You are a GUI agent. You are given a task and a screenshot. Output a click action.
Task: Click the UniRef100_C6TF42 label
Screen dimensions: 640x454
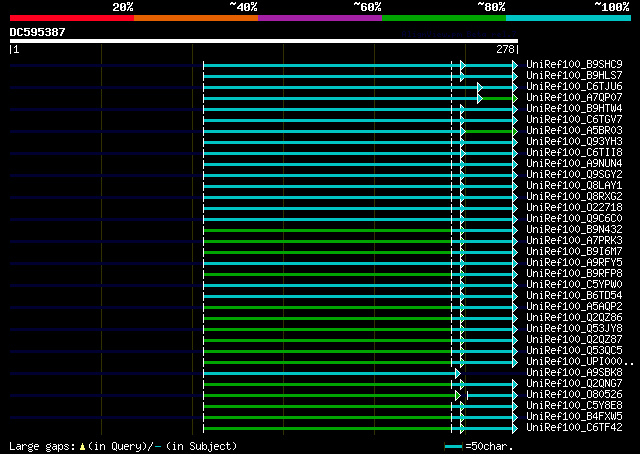(574, 428)
